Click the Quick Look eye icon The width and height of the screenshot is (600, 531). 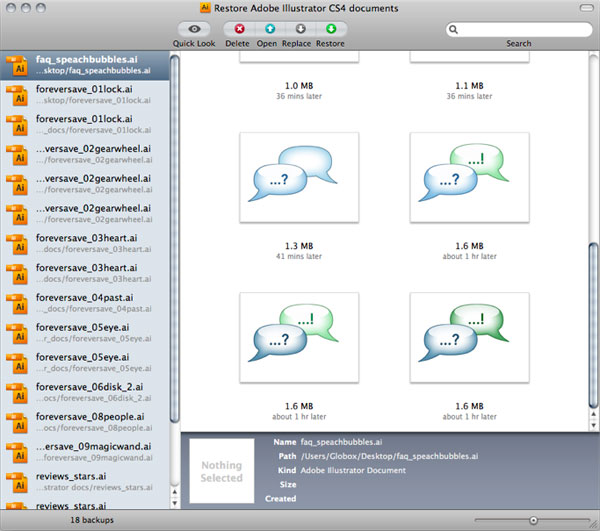click(x=194, y=29)
